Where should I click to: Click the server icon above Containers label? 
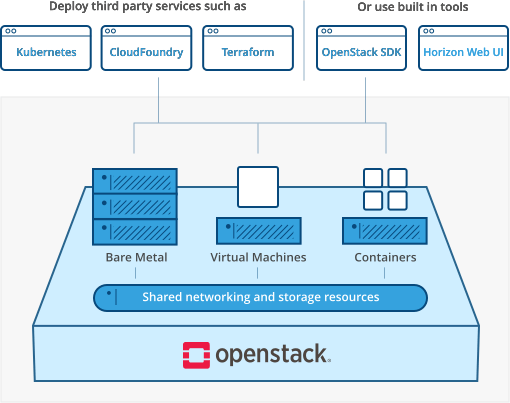[385, 231]
